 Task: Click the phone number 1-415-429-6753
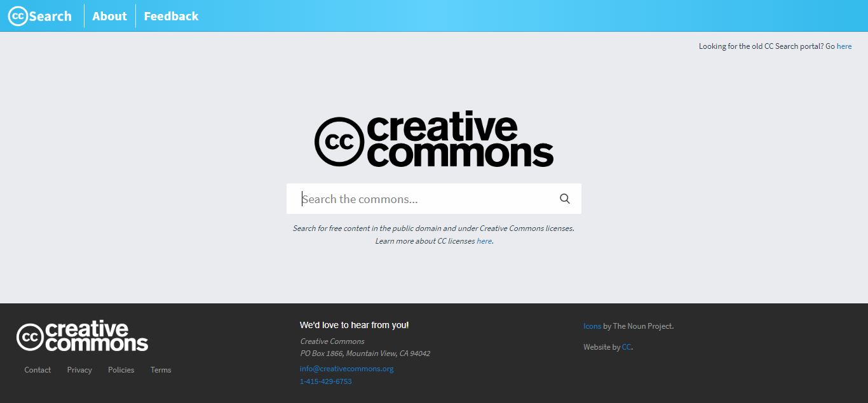(x=325, y=381)
